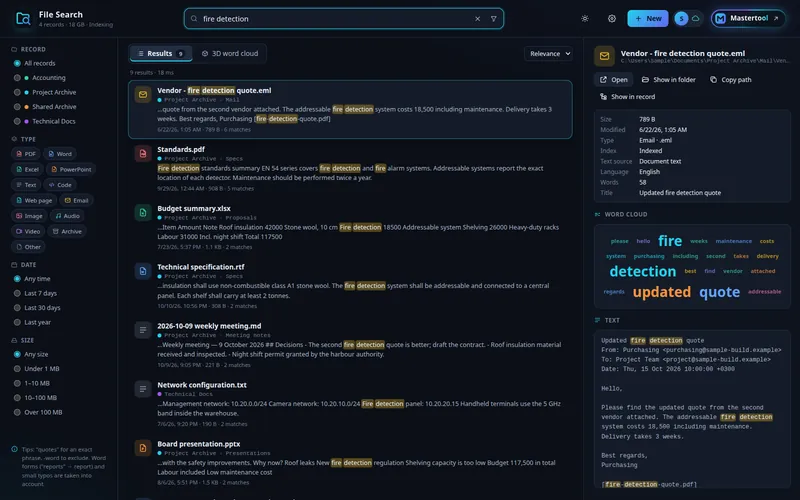Click Open in preview panel

(x=613, y=80)
